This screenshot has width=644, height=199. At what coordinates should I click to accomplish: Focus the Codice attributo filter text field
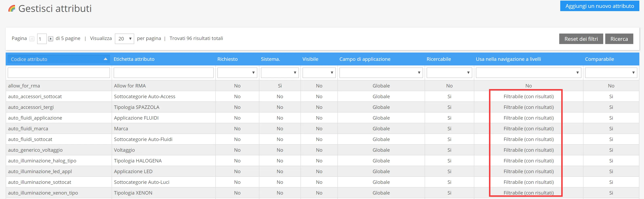[59, 73]
